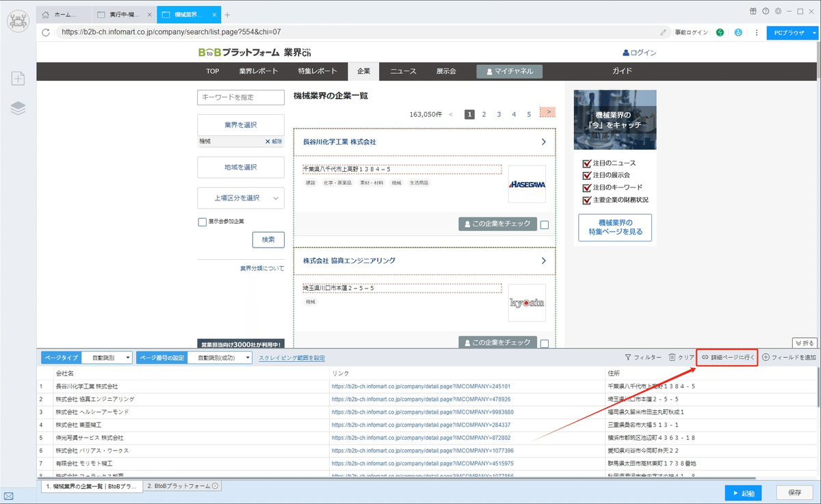Click the blue round icon in browser toolbar
Image resolution: width=821 pixels, height=504 pixels.
(738, 32)
